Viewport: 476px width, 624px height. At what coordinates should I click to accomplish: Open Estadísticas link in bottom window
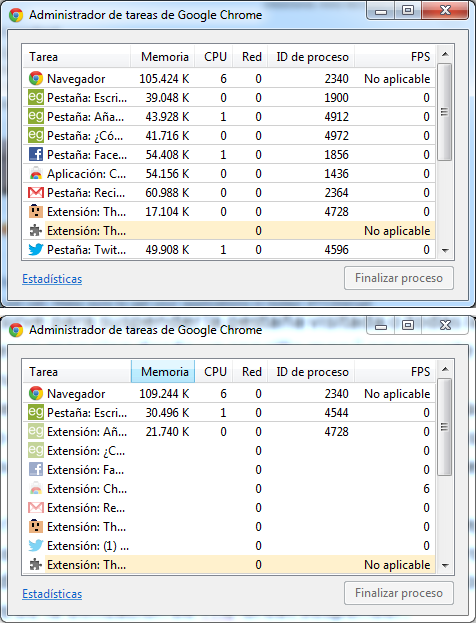coord(52,594)
